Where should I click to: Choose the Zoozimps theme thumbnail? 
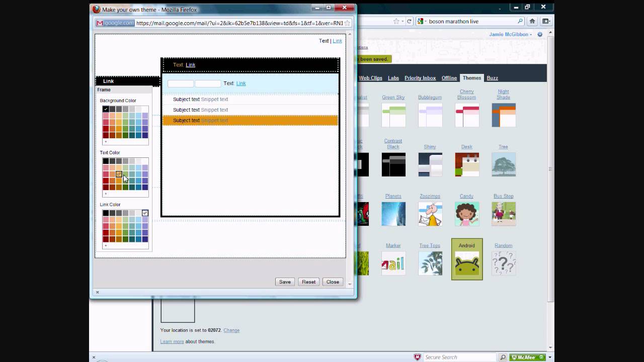(430, 214)
